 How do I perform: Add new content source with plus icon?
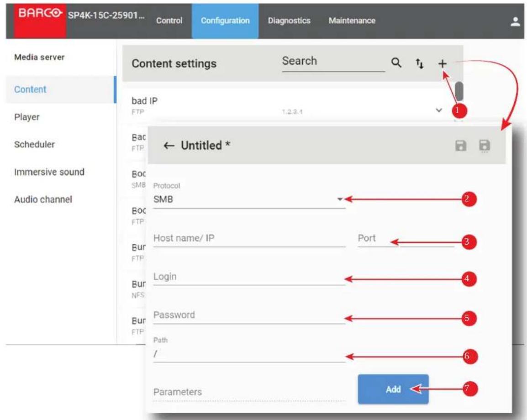(443, 63)
